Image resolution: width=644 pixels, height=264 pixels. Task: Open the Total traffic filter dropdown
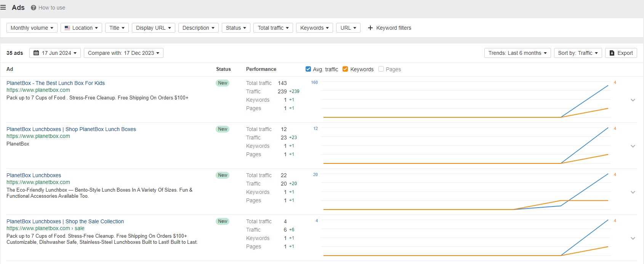[x=273, y=28]
